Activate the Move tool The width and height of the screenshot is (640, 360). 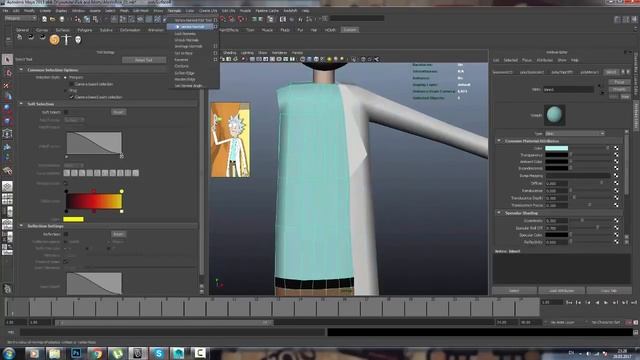click(7, 97)
